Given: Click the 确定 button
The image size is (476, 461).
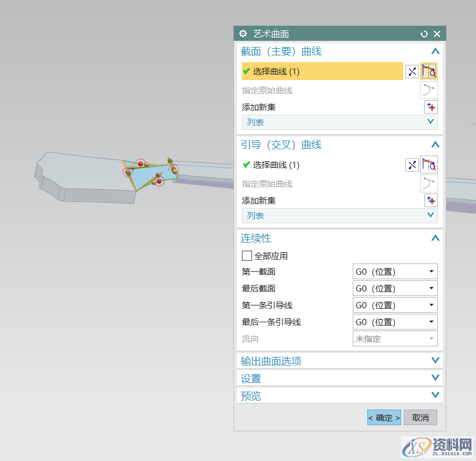Looking at the screenshot, I should coord(384,417).
